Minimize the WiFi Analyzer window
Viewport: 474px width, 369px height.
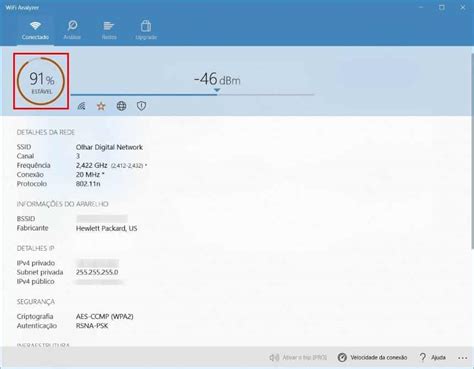pyautogui.click(x=421, y=7)
